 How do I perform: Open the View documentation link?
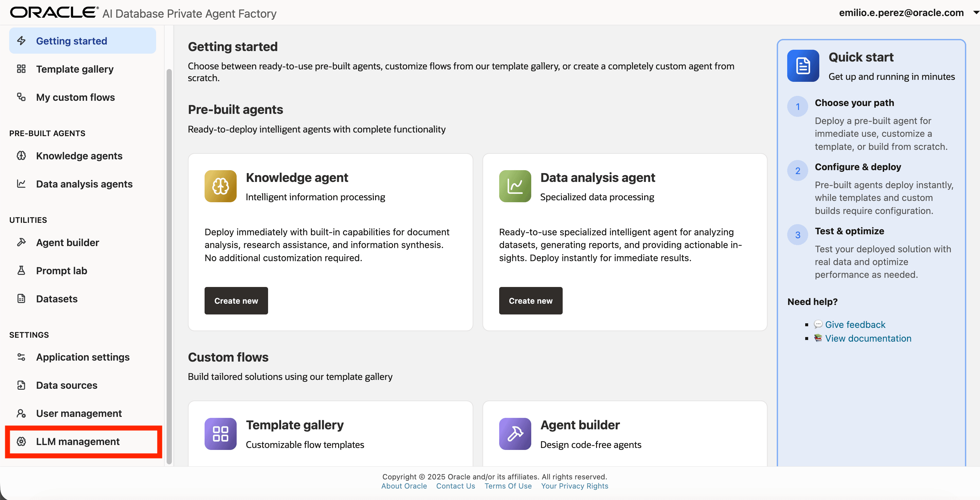pyautogui.click(x=868, y=338)
